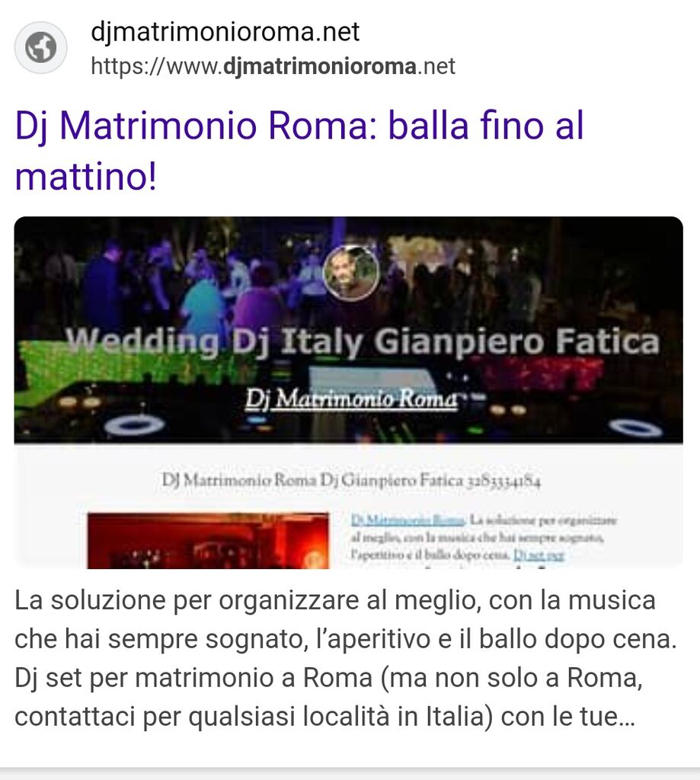Click the https://www.djmatrimonioroma.net URL
Image resolution: width=700 pixels, height=780 pixels.
[273, 66]
